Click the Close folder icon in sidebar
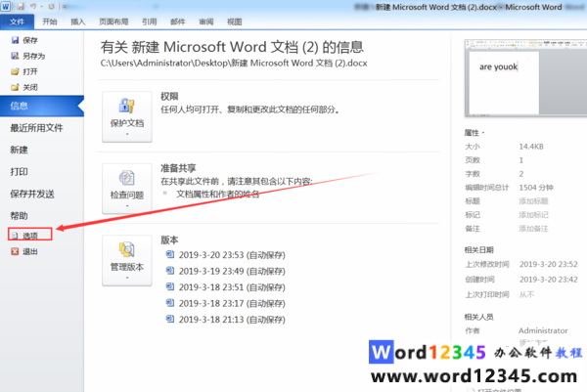The image size is (587, 392). (15, 87)
